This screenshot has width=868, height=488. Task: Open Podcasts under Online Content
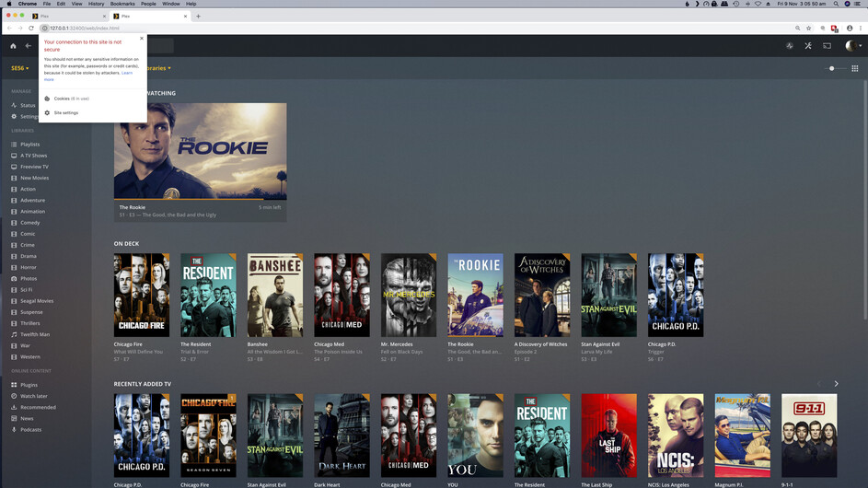coord(30,430)
